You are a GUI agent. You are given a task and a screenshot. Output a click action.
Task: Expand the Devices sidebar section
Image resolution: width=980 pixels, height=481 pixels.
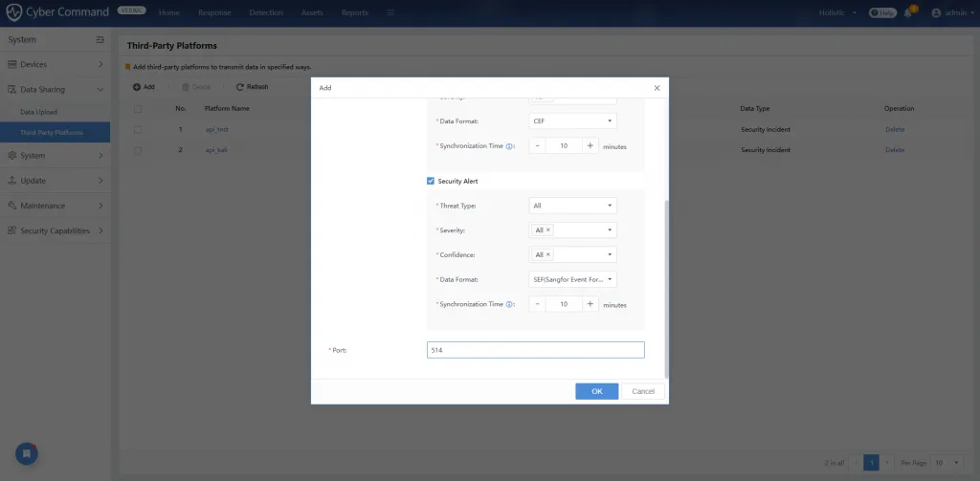click(x=100, y=64)
